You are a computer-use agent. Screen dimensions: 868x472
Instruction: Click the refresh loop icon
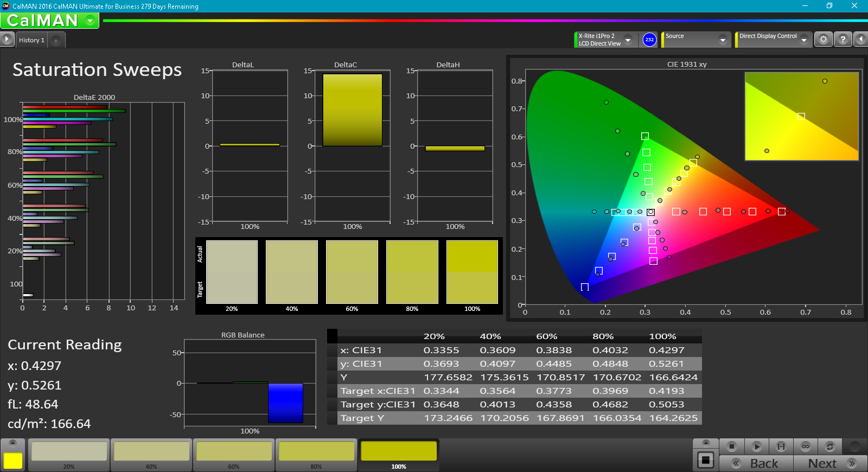(829, 447)
